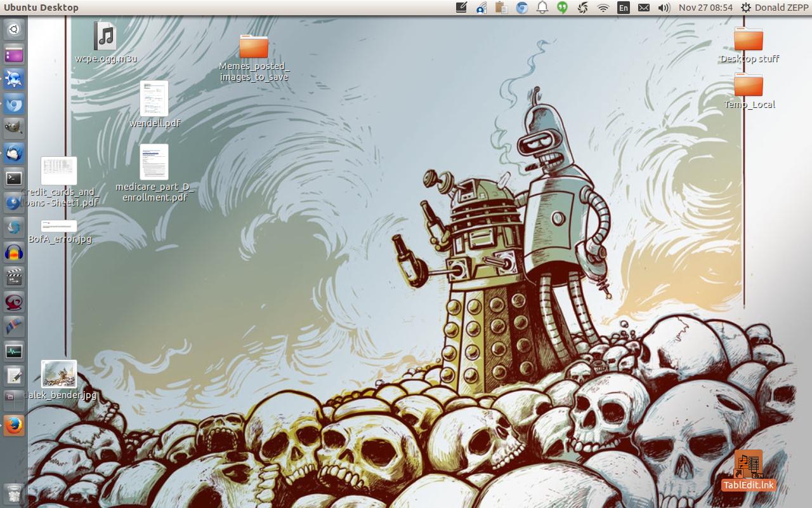Open the Wi-Fi network menu
Viewport: 812px width, 508px height.
coord(603,8)
